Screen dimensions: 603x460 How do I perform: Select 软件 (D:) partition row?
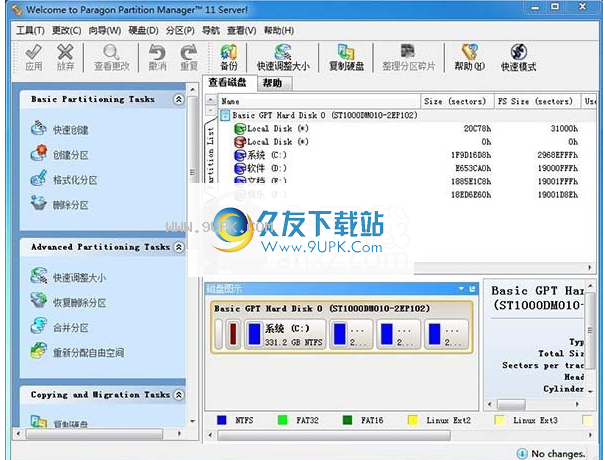pyautogui.click(x=406, y=168)
